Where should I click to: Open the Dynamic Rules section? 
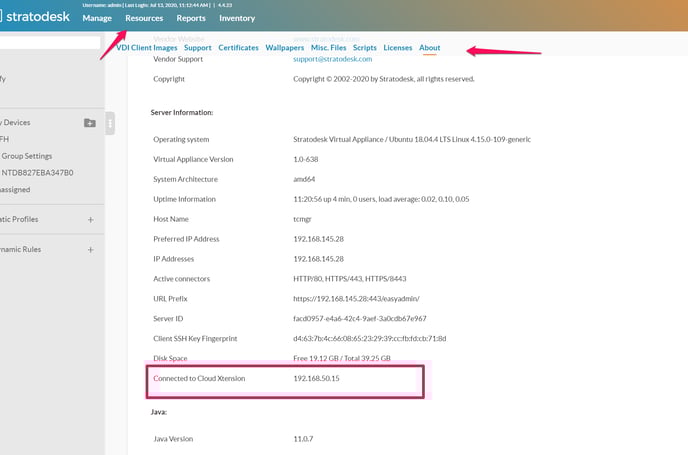(x=20, y=249)
